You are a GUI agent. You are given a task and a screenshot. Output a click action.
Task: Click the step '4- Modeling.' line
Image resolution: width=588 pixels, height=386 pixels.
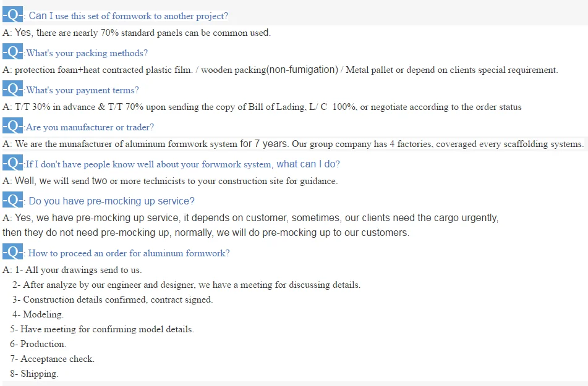38,314
